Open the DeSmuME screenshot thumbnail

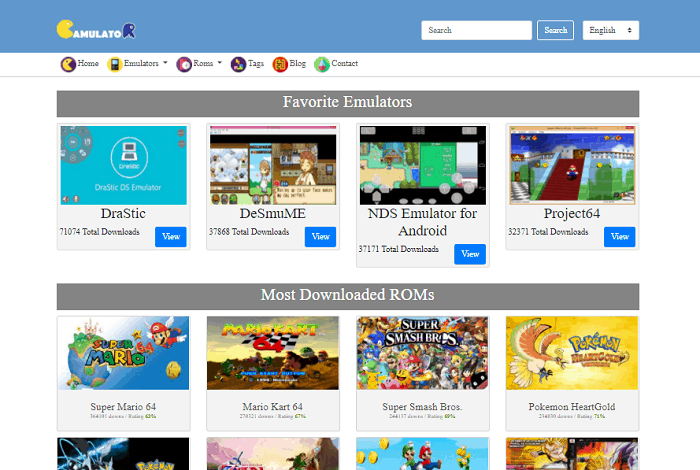click(x=273, y=165)
